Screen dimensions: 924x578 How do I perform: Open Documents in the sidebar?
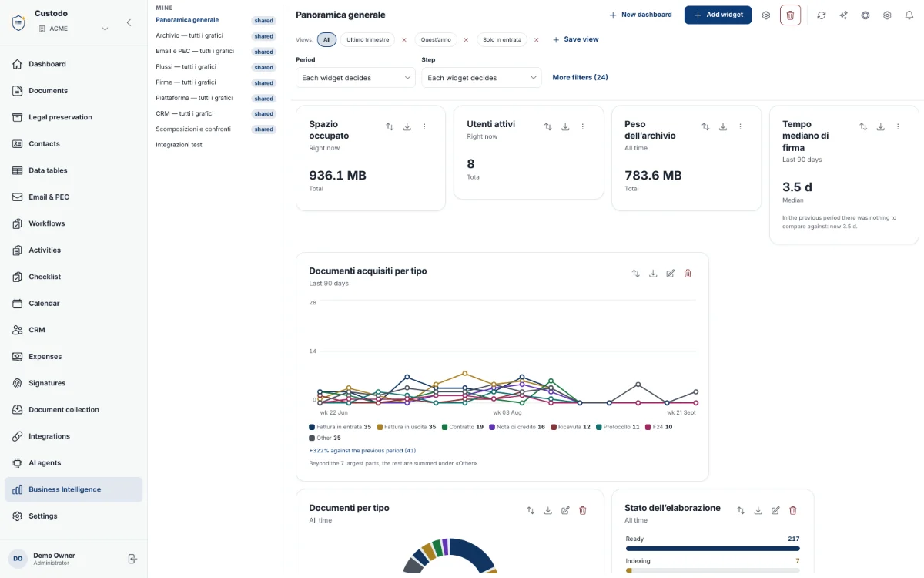tap(73, 91)
